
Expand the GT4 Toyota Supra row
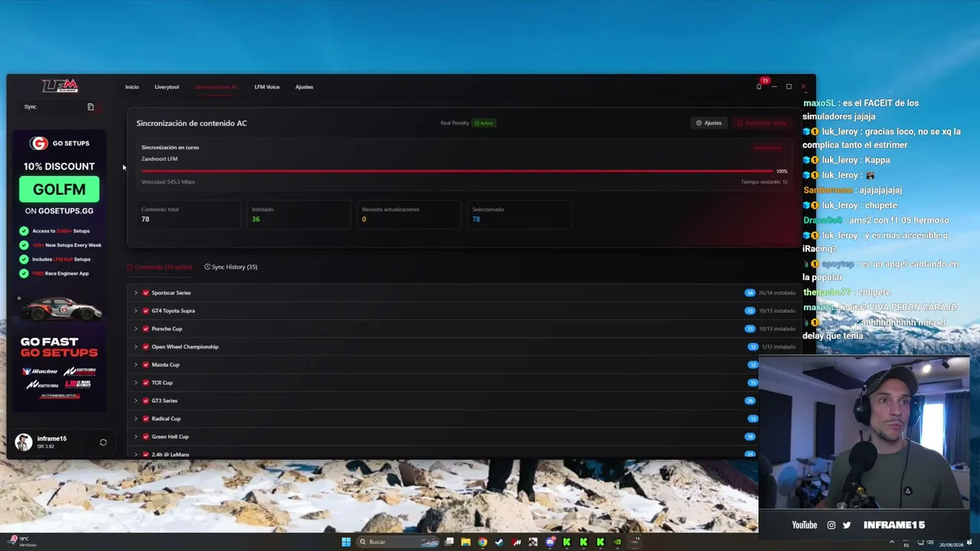136,311
